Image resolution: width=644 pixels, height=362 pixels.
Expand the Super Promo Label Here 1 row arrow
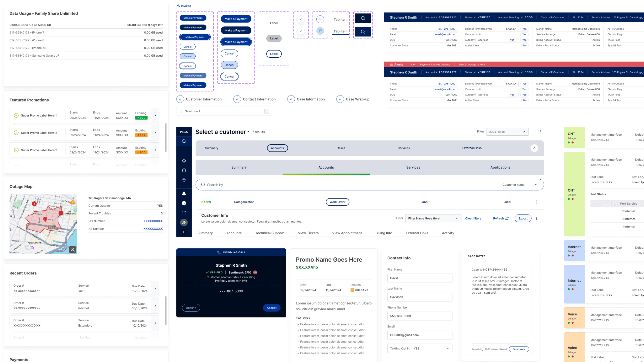[155, 115]
